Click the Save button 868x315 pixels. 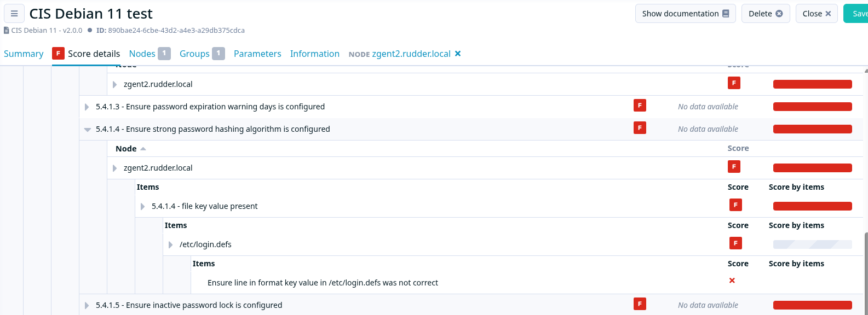(x=856, y=14)
